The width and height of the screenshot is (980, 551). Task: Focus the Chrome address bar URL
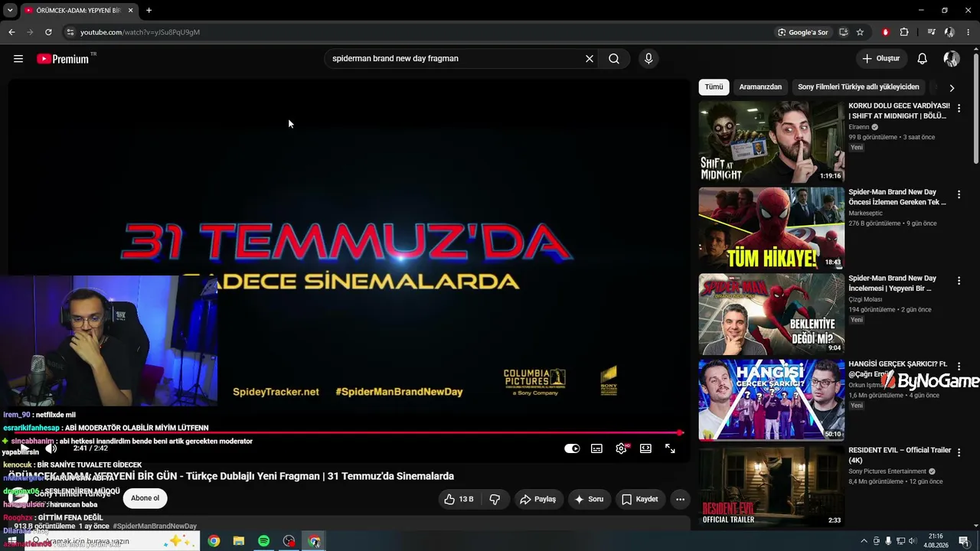pos(140,32)
